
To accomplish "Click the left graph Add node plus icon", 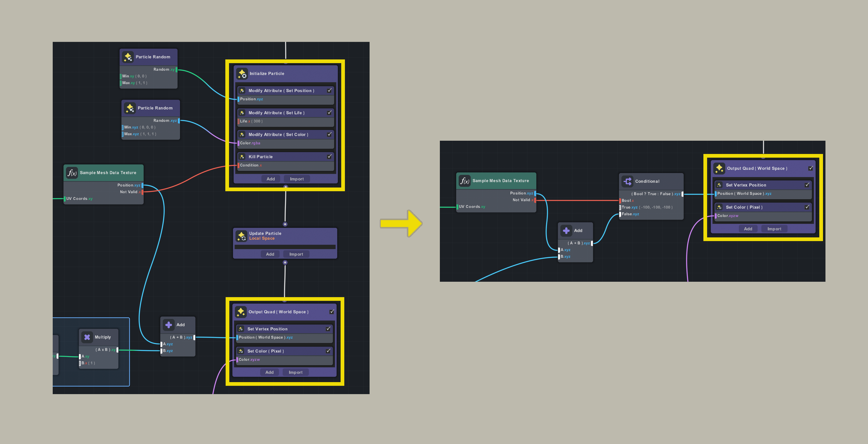I will (169, 325).
